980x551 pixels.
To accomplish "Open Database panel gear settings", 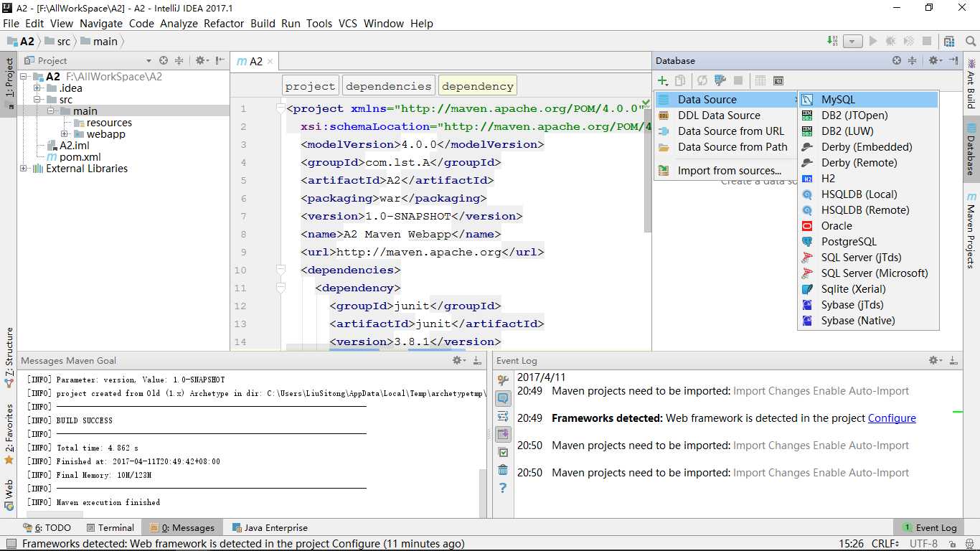I will tap(934, 61).
